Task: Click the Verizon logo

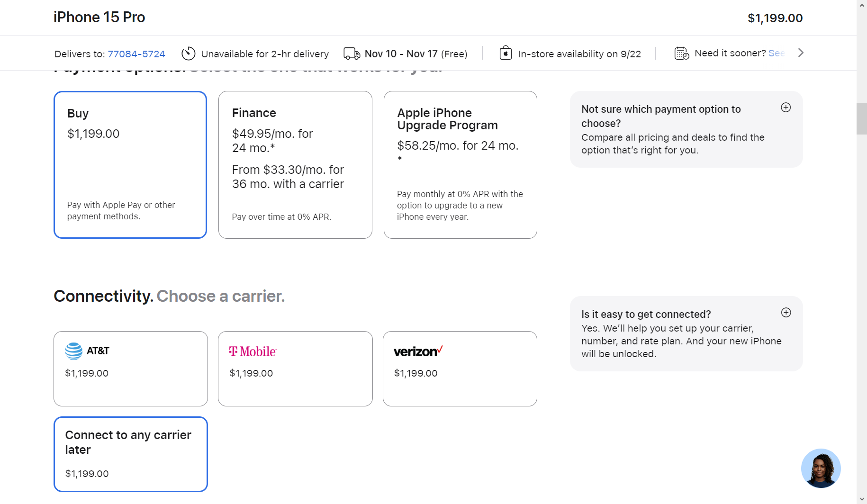Action: (418, 351)
